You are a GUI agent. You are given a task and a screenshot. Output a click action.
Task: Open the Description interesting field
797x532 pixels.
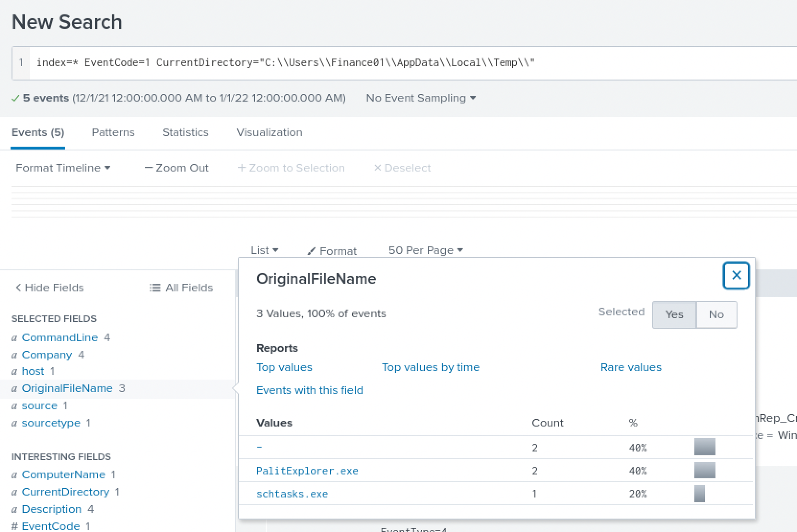51,509
